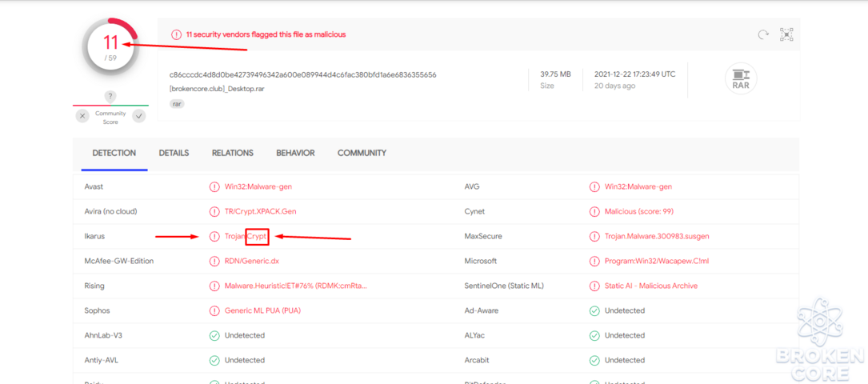Screen dimensions: 868x384
Task: Click green check beside Arcabit Undetected
Action: [x=594, y=361]
